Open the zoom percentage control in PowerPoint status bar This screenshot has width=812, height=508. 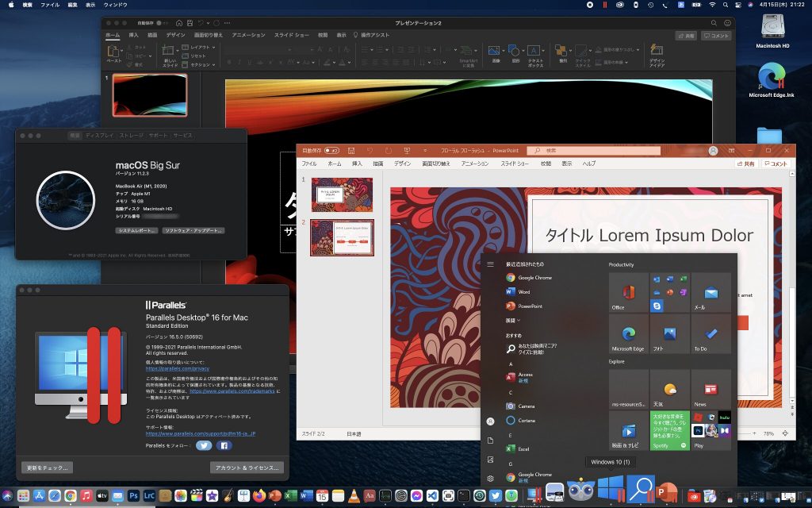[768, 434]
